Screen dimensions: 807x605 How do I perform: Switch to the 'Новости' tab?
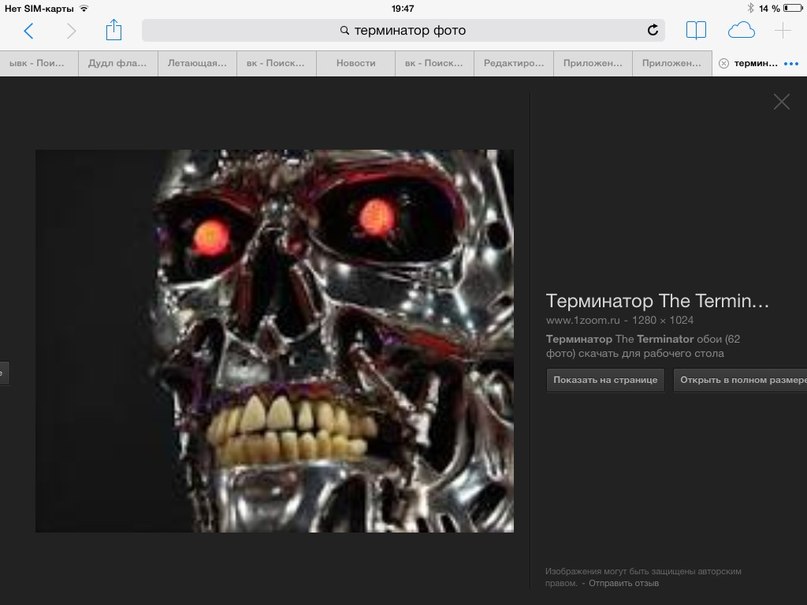356,63
